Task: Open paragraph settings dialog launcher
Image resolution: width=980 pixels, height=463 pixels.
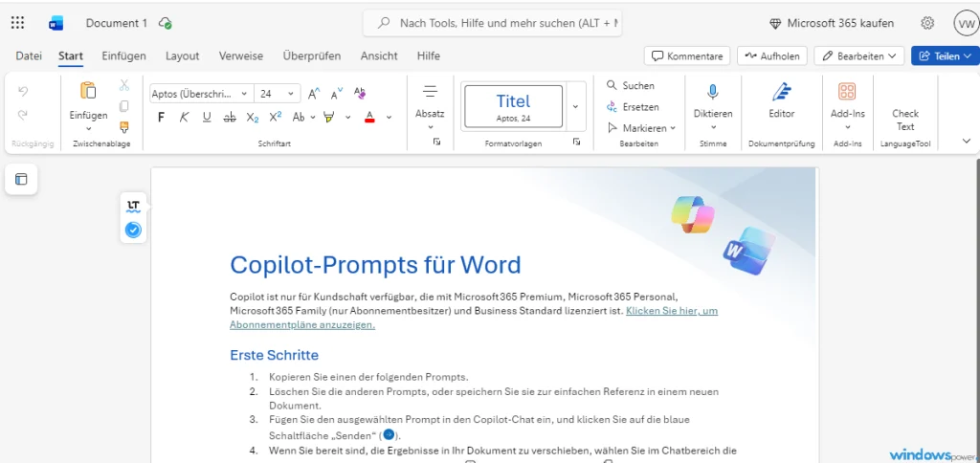Action: pos(436,143)
